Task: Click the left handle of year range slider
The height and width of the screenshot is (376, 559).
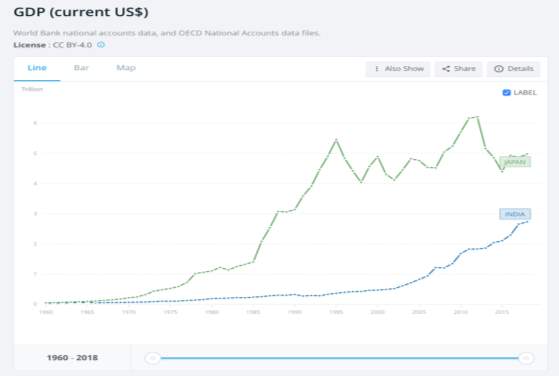Action: point(153,358)
